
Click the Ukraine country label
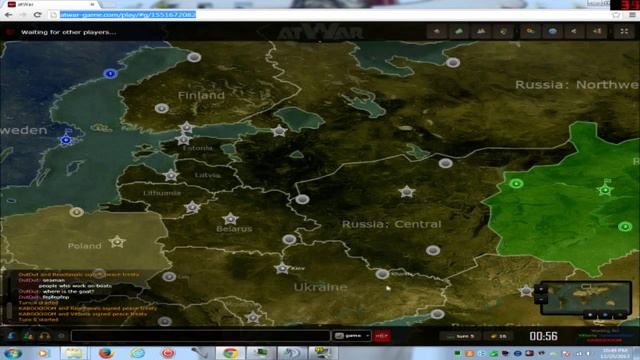(x=321, y=287)
